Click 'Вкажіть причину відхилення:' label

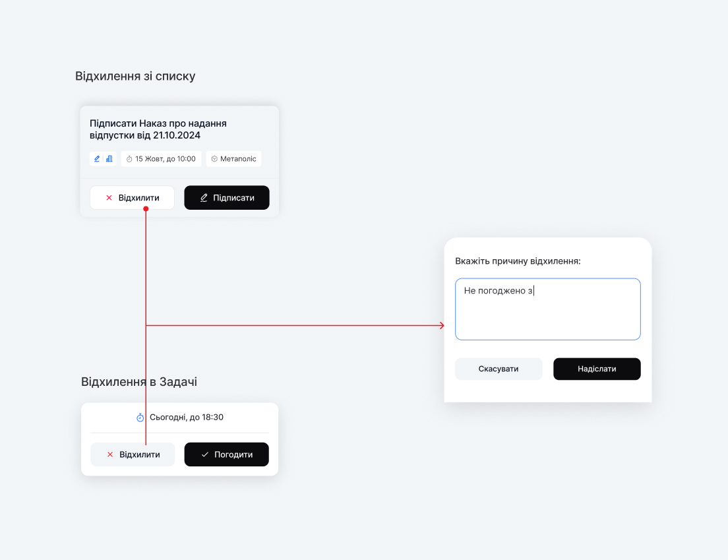coord(518,261)
